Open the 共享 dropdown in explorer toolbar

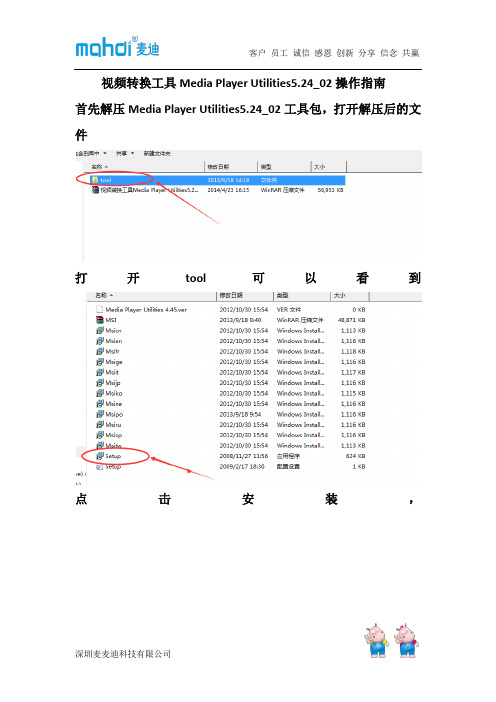tap(125, 154)
